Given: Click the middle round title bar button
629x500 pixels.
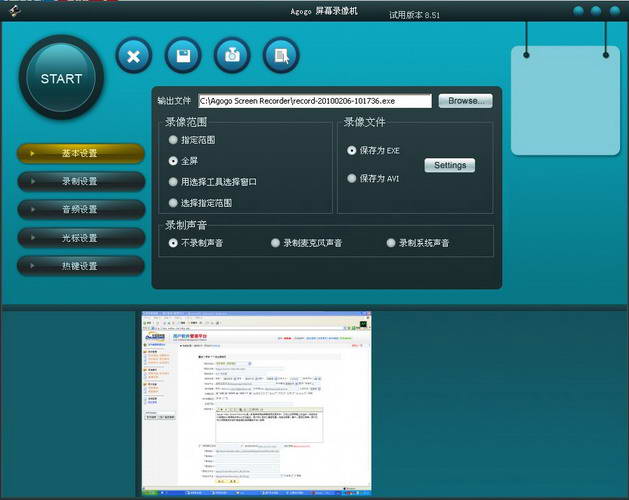Looking at the screenshot, I should (596, 11).
